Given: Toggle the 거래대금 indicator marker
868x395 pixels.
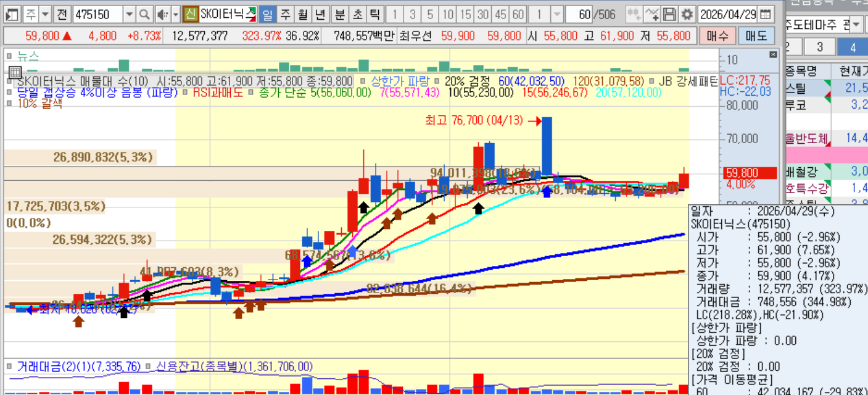Looking at the screenshot, I should tap(9, 366).
